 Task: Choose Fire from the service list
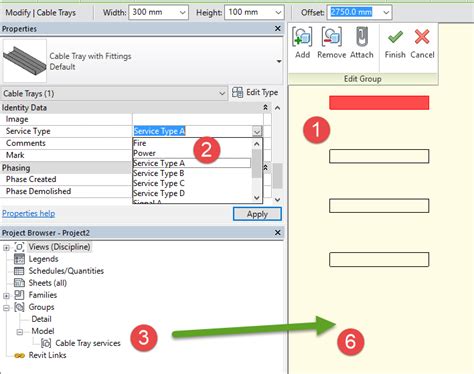pos(140,143)
